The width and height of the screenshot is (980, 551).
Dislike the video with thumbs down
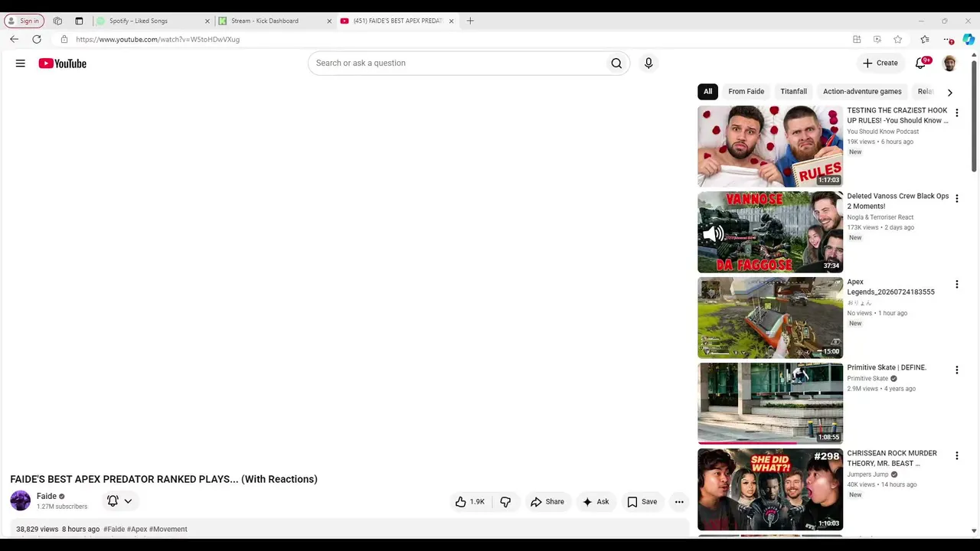coord(505,502)
